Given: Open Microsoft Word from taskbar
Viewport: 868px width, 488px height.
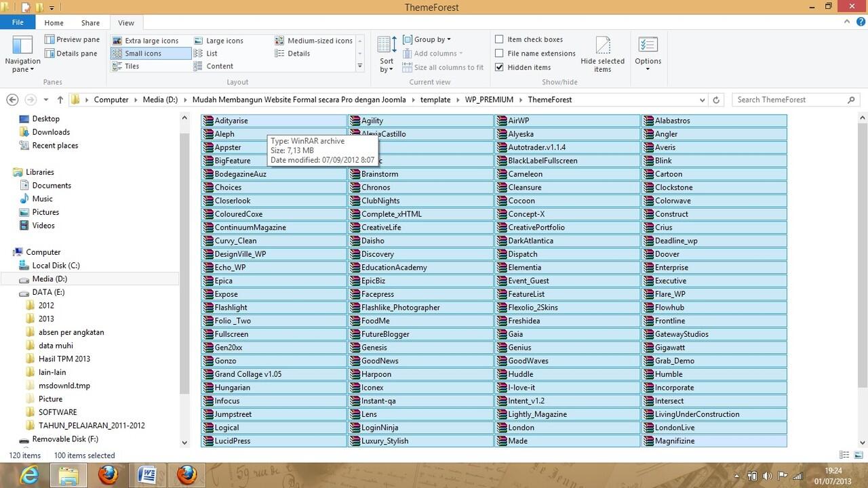Looking at the screenshot, I should (147, 476).
